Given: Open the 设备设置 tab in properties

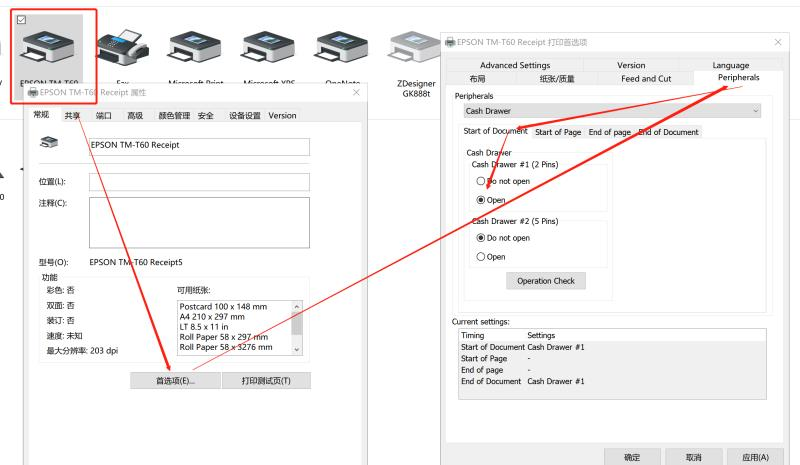Looking at the screenshot, I should tap(245, 116).
